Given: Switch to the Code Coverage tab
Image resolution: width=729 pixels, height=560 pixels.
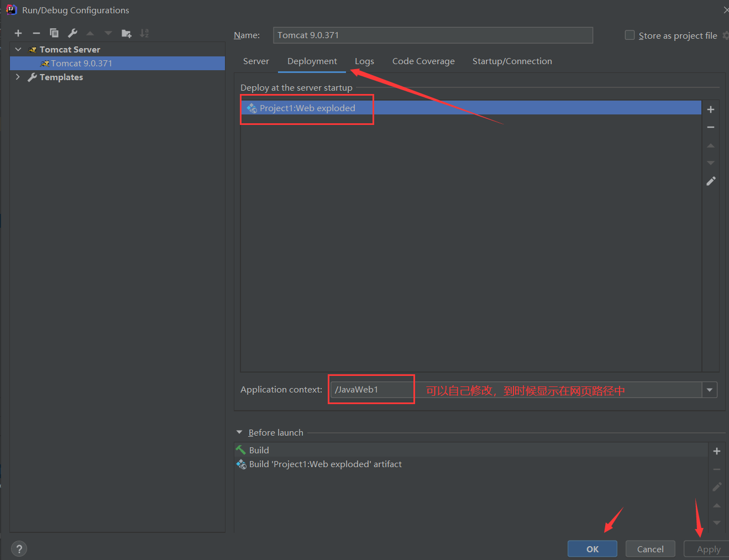Looking at the screenshot, I should 423,61.
